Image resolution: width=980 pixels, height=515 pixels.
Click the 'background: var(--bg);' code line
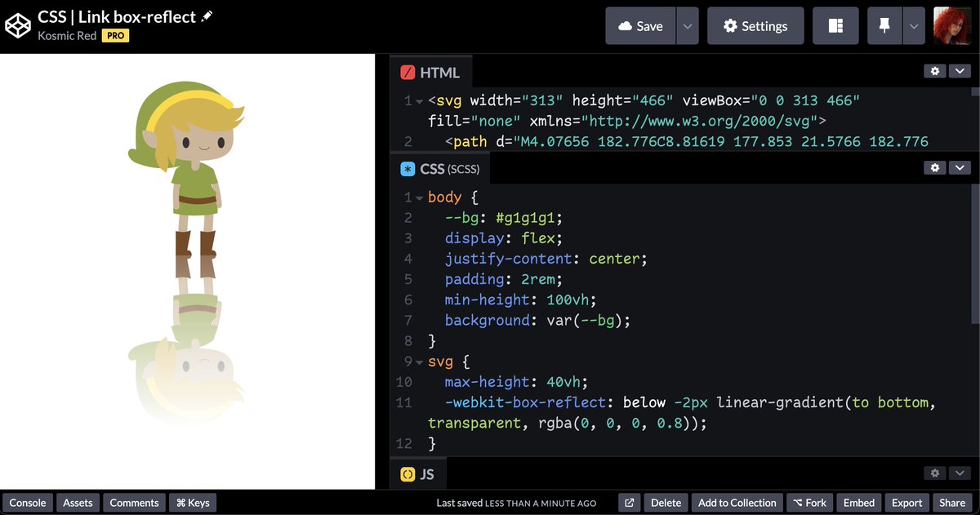pos(538,320)
